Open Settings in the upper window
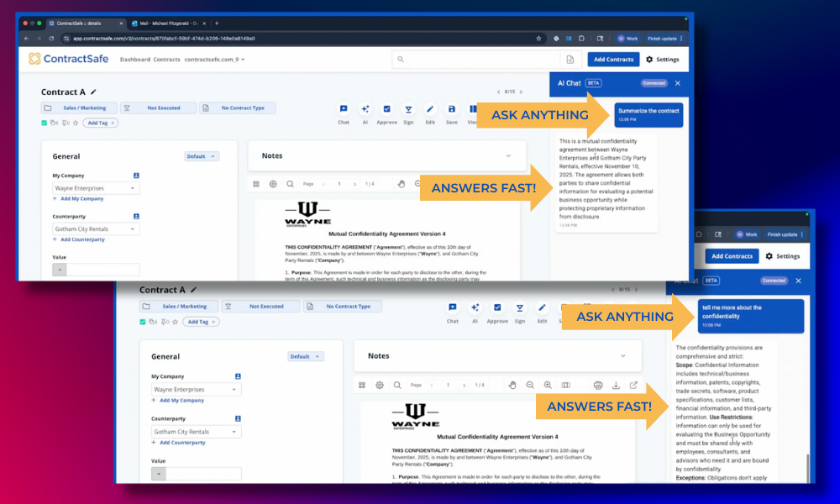This screenshot has width=840, height=504. [x=663, y=60]
